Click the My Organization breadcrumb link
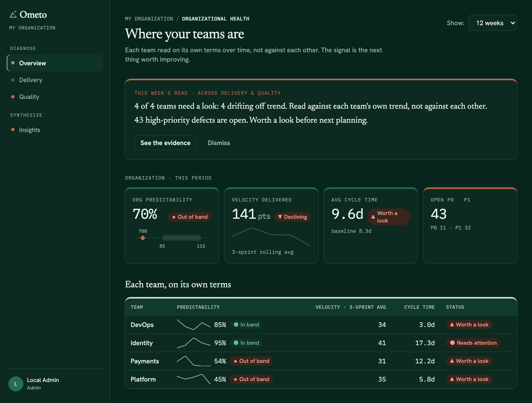Viewport: 532px width, 403px height. point(149,19)
